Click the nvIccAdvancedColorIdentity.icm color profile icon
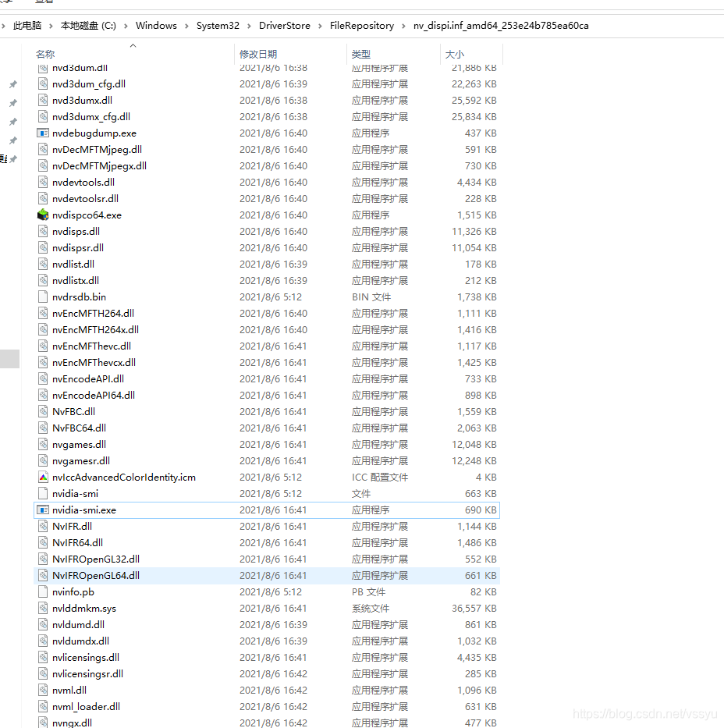The height and width of the screenshot is (728, 724). pyautogui.click(x=43, y=478)
